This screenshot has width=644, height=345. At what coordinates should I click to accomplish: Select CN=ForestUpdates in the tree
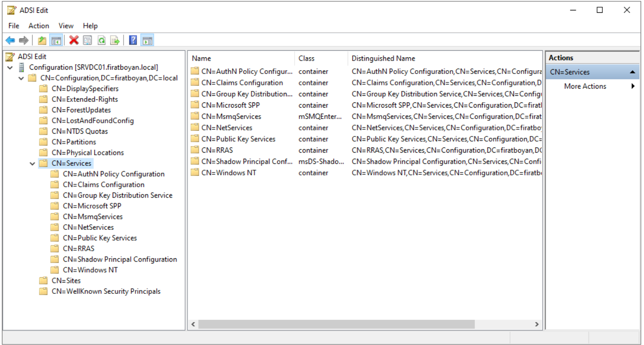pos(81,110)
